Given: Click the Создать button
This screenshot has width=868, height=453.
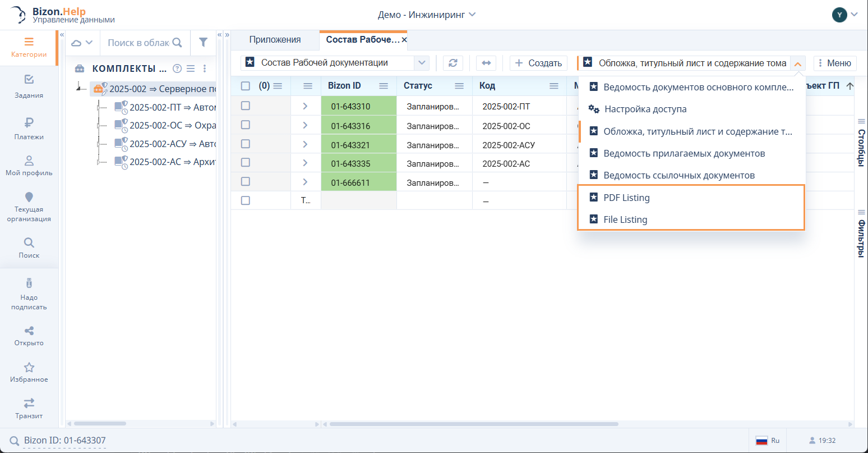Looking at the screenshot, I should [538, 63].
